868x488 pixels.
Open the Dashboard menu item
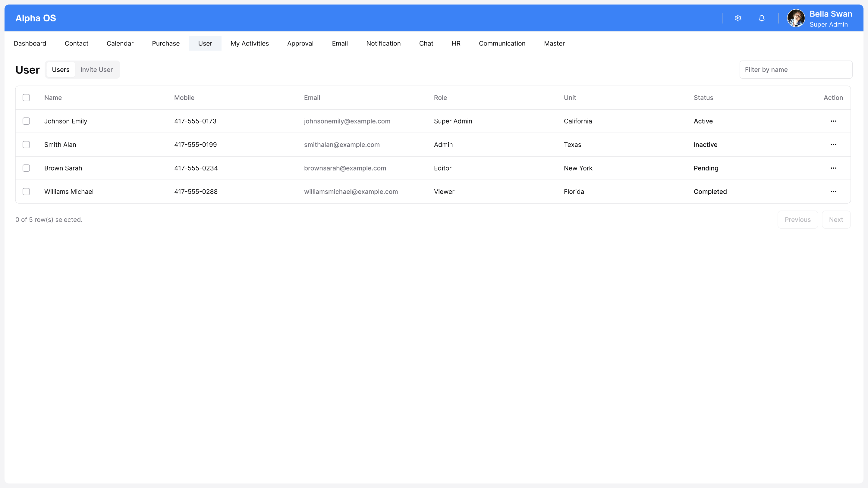[x=30, y=43]
